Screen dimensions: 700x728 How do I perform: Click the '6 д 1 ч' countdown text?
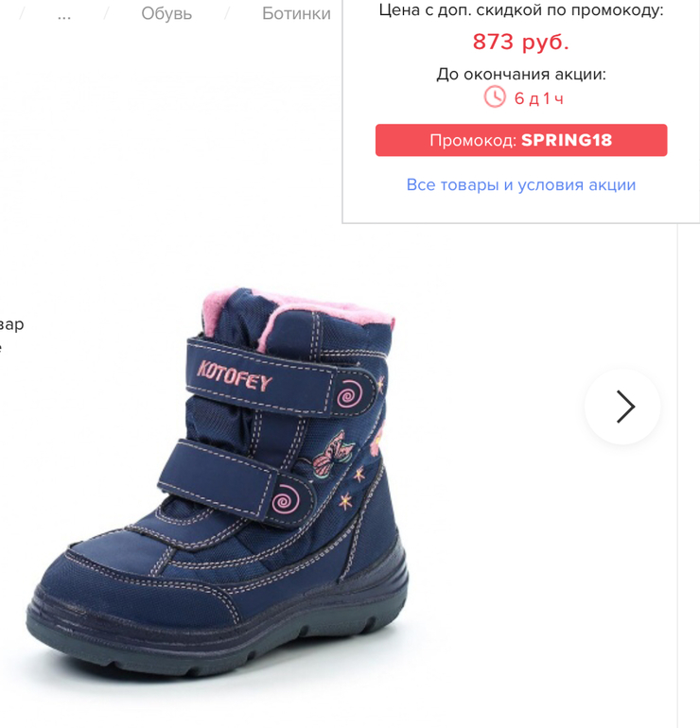pos(539,98)
